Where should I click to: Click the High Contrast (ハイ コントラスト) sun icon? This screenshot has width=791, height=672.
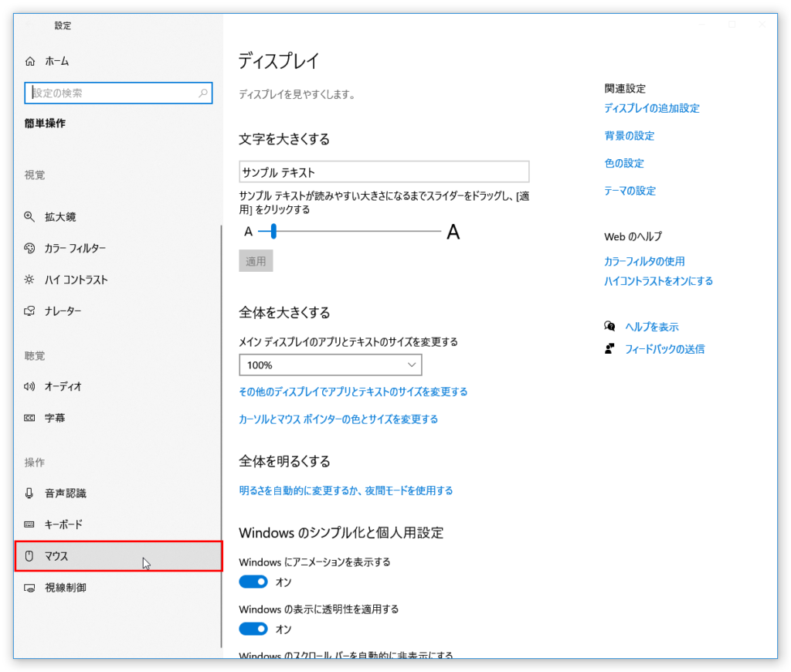(x=29, y=280)
